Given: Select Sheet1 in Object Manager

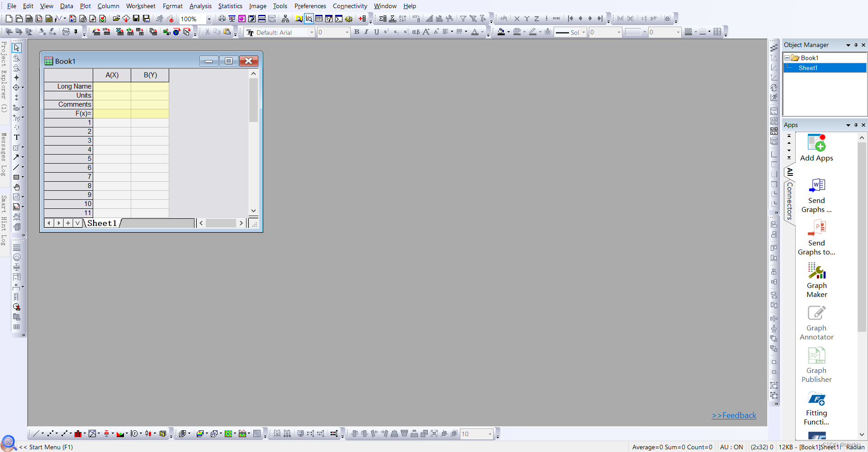Looking at the screenshot, I should pyautogui.click(x=807, y=68).
